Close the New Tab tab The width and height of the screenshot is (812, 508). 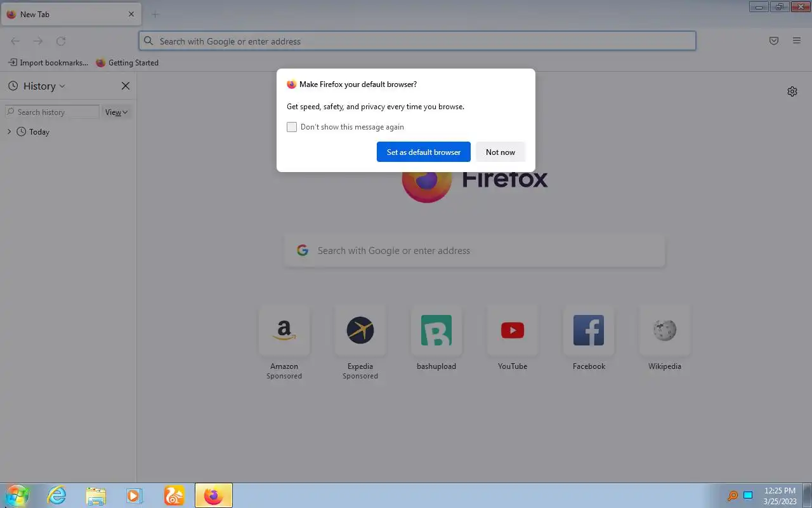(x=131, y=14)
